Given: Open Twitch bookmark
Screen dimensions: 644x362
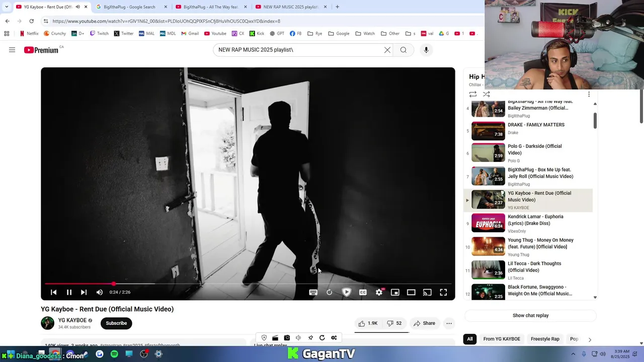Looking at the screenshot, I should point(99,34).
